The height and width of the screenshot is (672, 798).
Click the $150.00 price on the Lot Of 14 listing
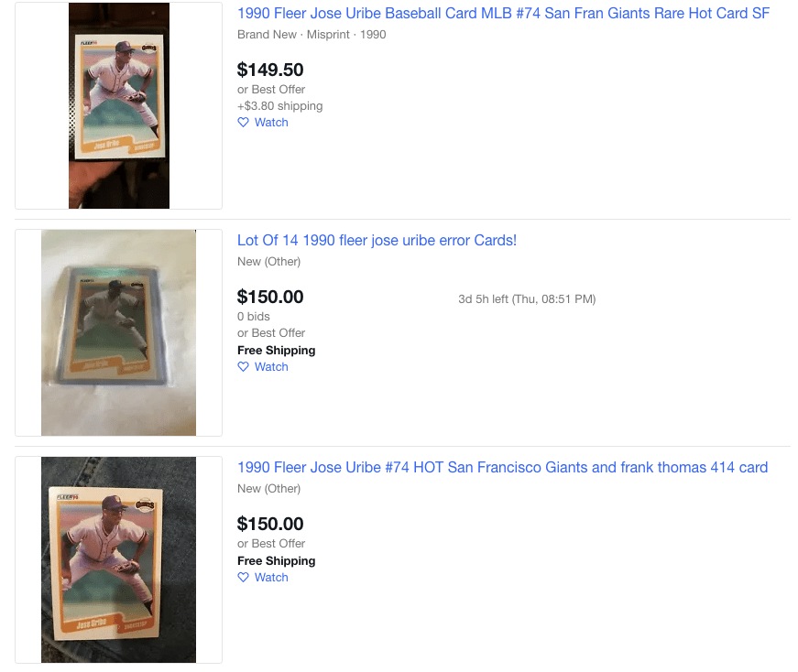pos(270,297)
